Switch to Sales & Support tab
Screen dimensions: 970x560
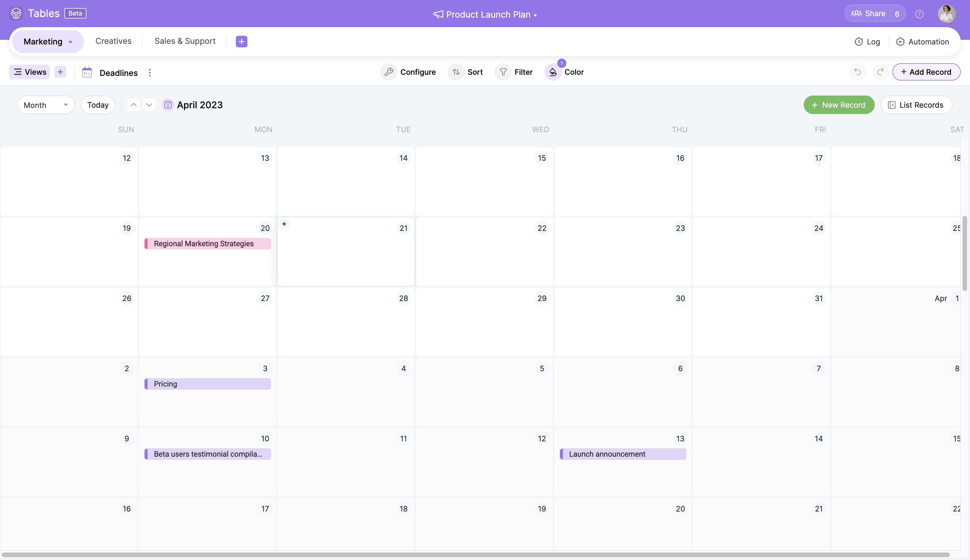click(x=184, y=41)
